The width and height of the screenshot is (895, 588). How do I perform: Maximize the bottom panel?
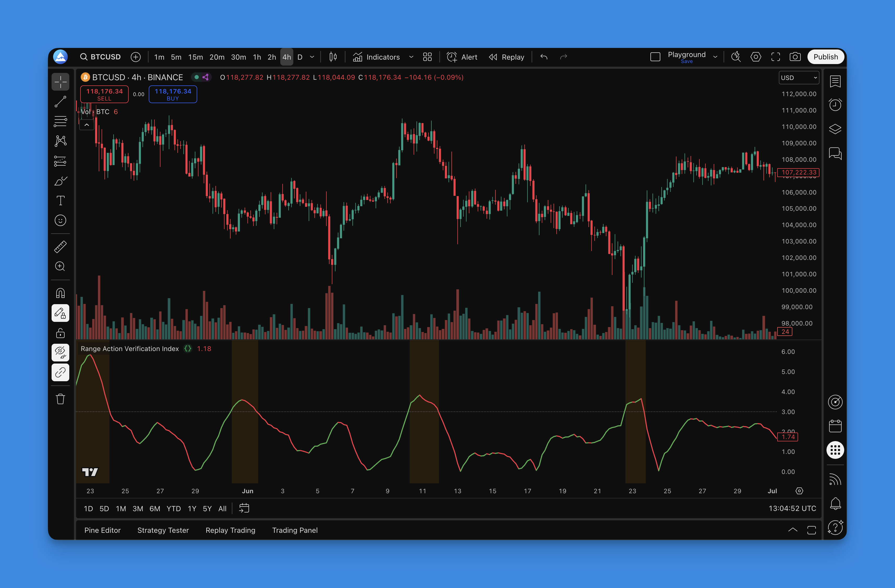click(x=811, y=530)
